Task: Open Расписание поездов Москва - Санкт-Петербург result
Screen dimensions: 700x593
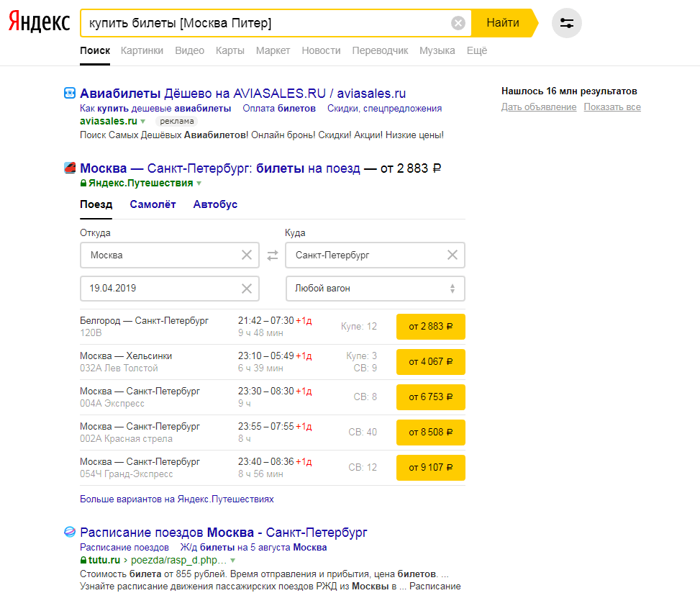Action: click(224, 533)
